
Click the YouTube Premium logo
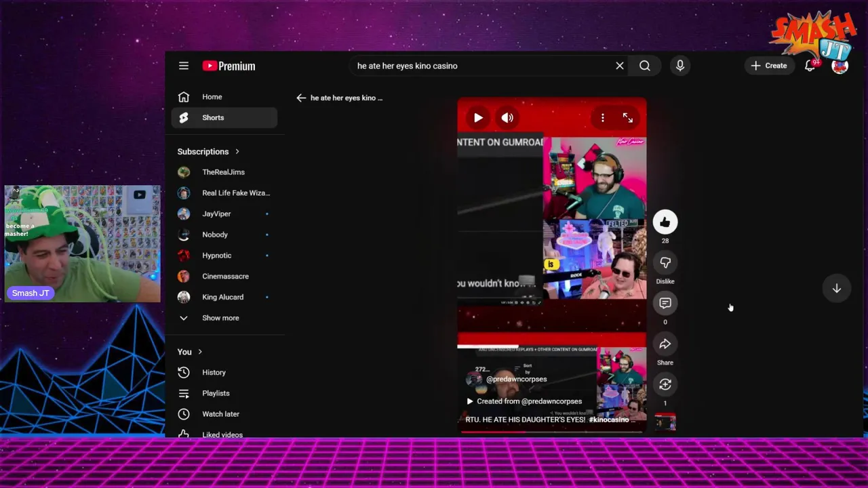coord(229,66)
